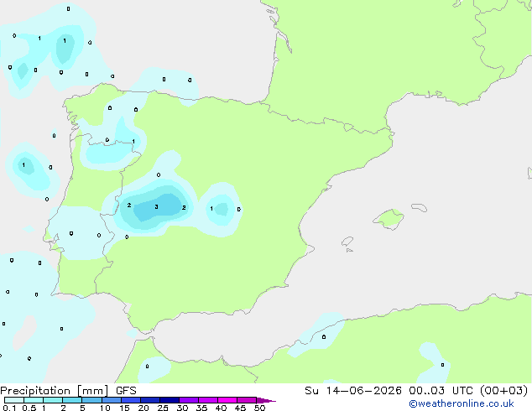
Task: Click the 3 mm precipitation value over Spain
Action: (x=156, y=206)
